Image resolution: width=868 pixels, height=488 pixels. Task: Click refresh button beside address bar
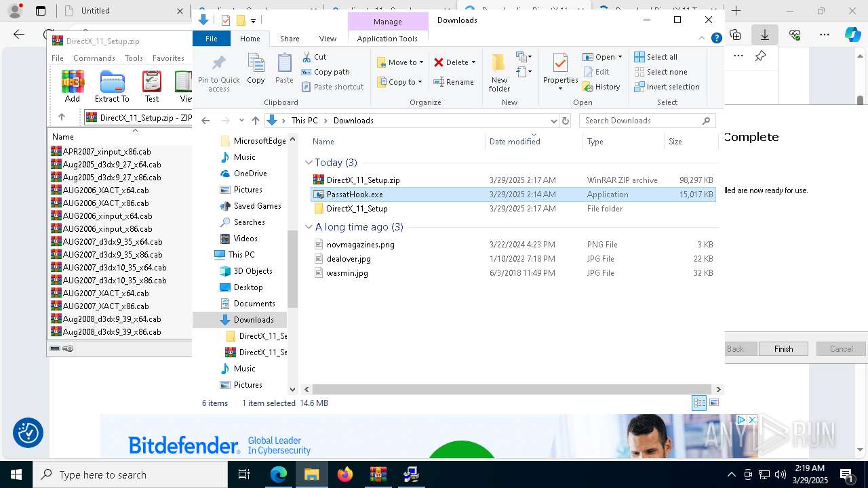click(566, 121)
